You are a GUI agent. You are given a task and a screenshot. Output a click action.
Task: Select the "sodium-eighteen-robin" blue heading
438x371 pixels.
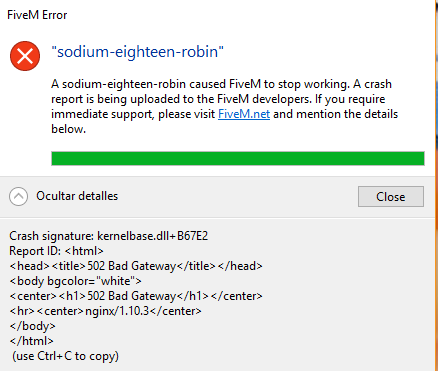pos(137,52)
